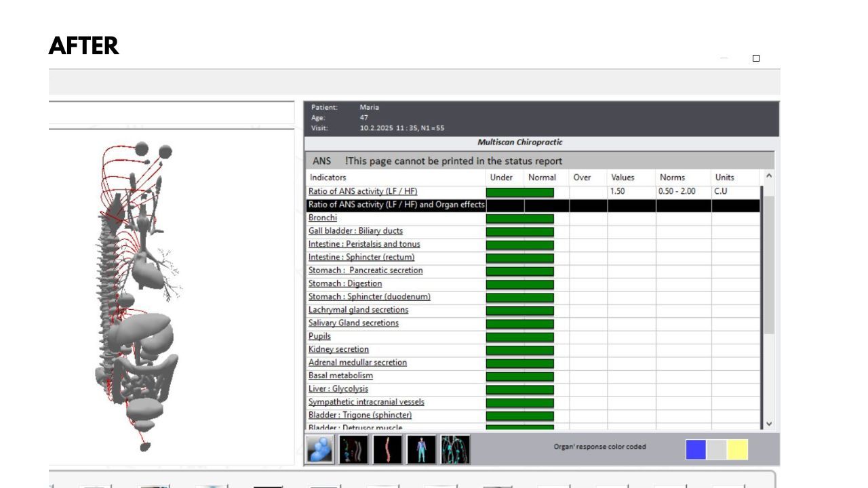Open Bladder : Trigone (sphincter) link
Image resolution: width=868 pixels, height=488 pixels.
point(360,415)
